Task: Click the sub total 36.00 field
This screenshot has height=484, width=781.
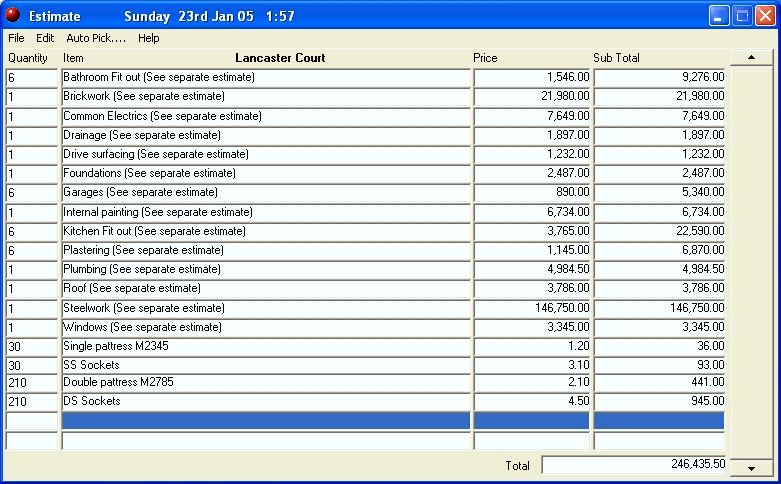Action: [659, 346]
